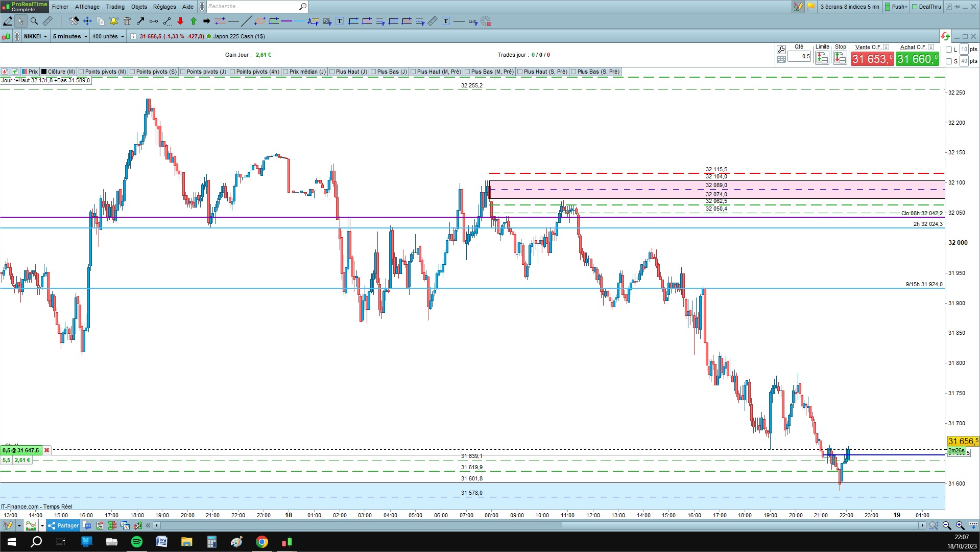Tick the L limit points checkbox
This screenshot has width=980, height=552.
(949, 50)
